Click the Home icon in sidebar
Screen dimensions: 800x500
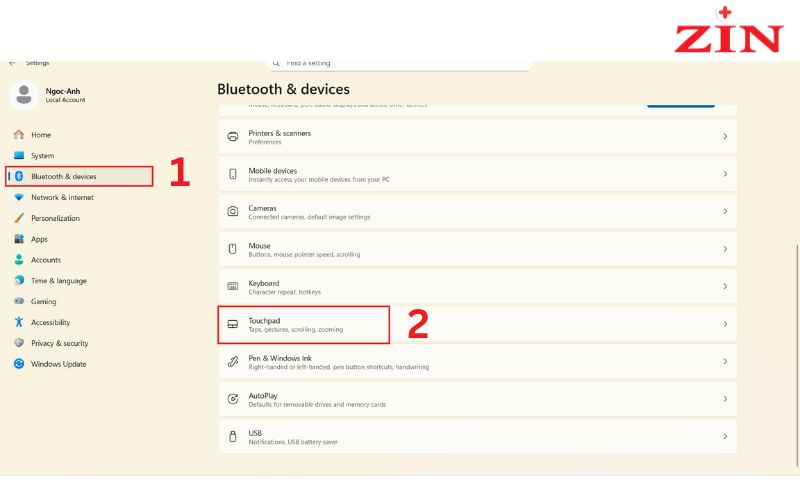pyautogui.click(x=19, y=135)
